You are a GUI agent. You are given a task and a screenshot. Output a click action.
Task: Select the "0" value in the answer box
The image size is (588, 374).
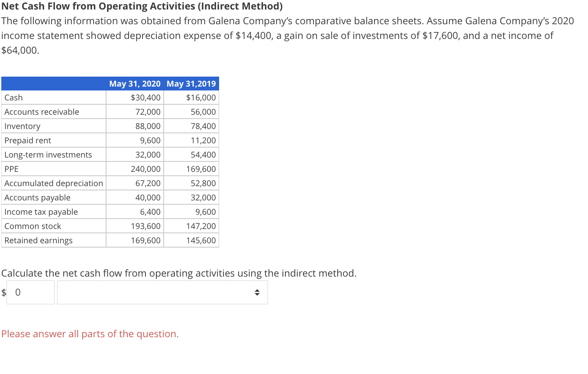click(x=17, y=292)
